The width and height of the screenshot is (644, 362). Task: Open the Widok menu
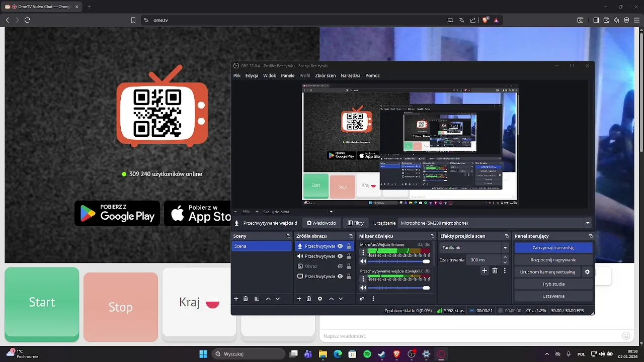tap(270, 75)
